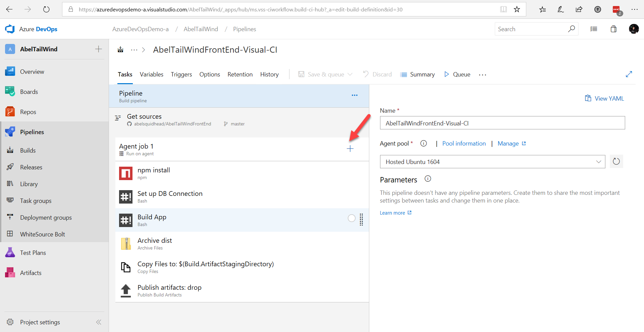
Task: Select the Archive dist task
Action: point(242,243)
